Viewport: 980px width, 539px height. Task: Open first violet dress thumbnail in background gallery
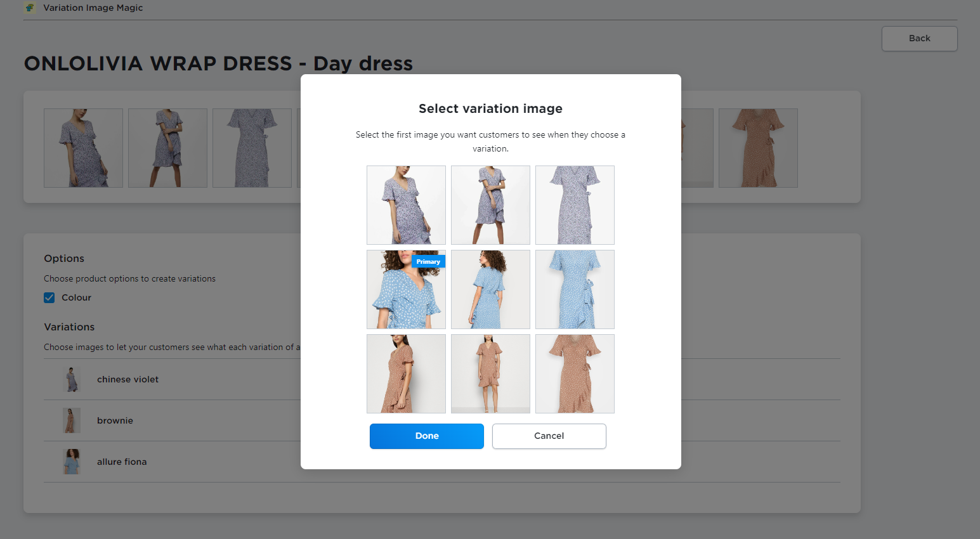83,148
